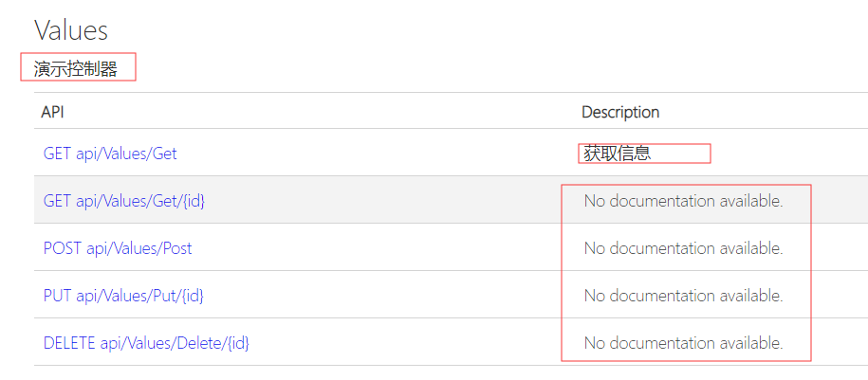Click the DELETE row's 'No documentation available.' text
The height and width of the screenshot is (380, 868).
point(683,343)
